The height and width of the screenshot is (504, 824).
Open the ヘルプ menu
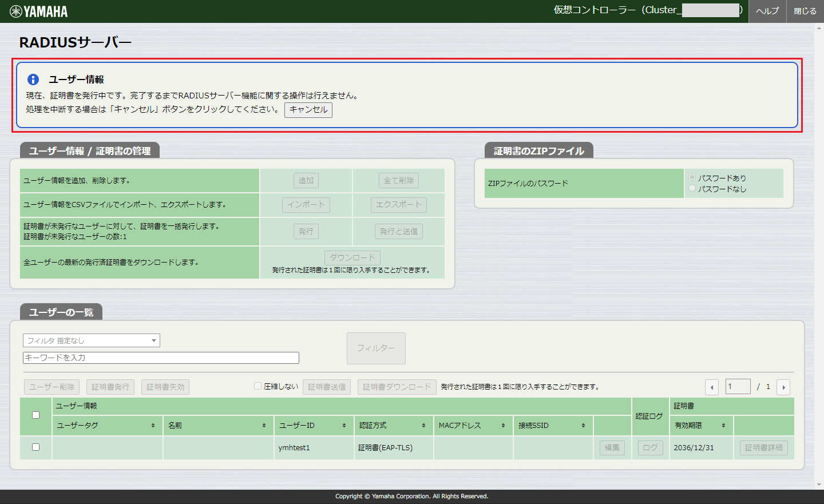point(767,11)
